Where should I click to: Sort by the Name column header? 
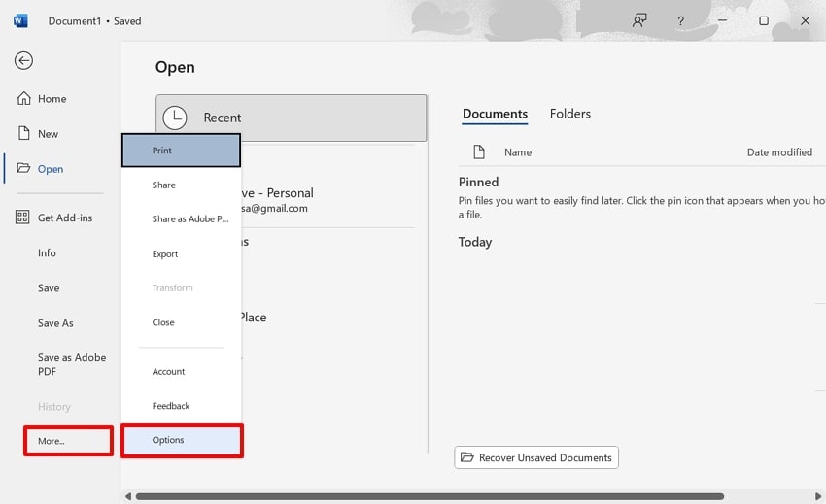(x=518, y=152)
